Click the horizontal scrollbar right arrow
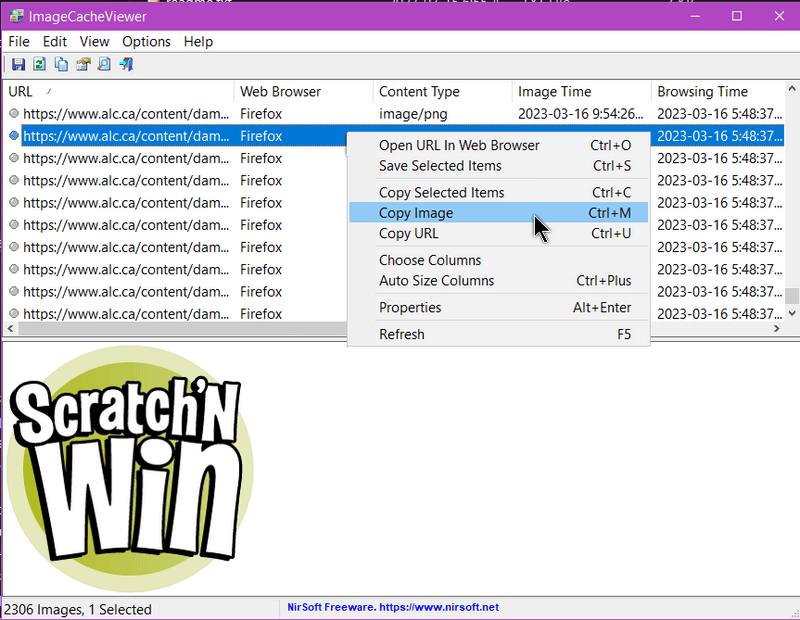Screen dimensions: 800x620 coord(777,328)
